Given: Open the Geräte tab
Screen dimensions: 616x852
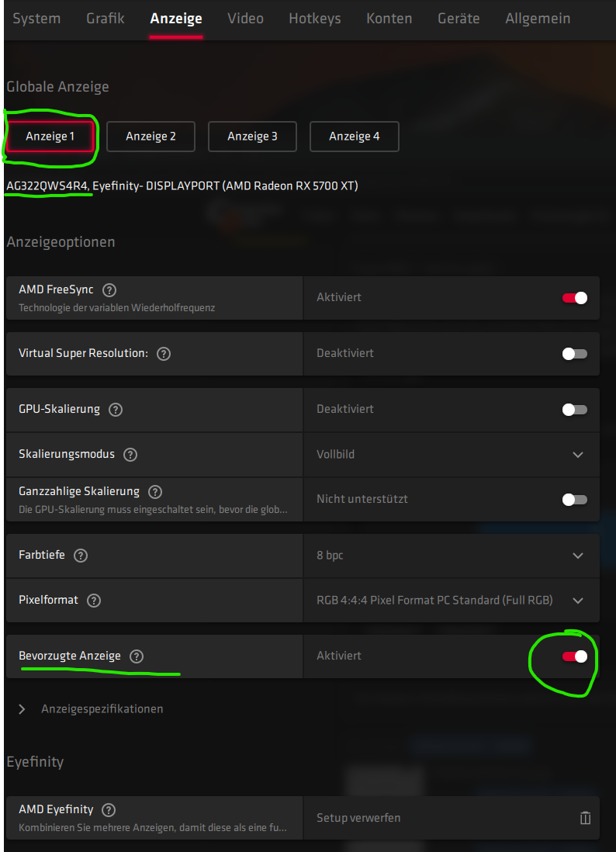Looking at the screenshot, I should click(x=459, y=19).
